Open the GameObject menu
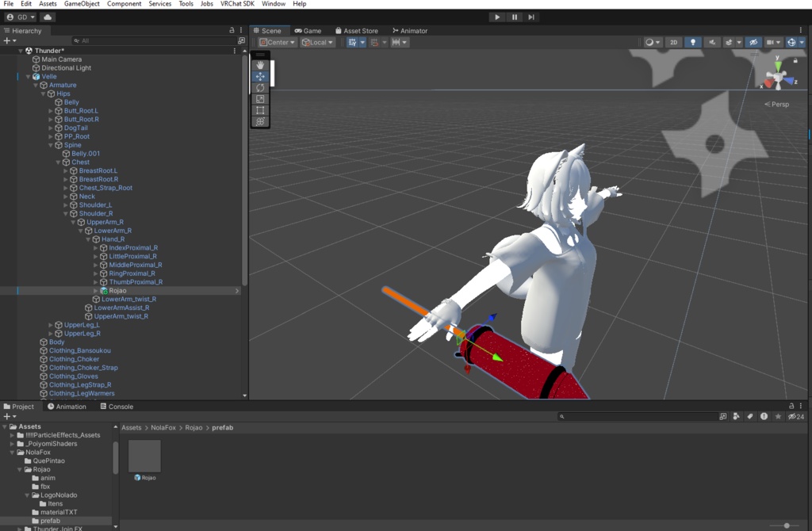The width and height of the screenshot is (812, 531). 82,4
